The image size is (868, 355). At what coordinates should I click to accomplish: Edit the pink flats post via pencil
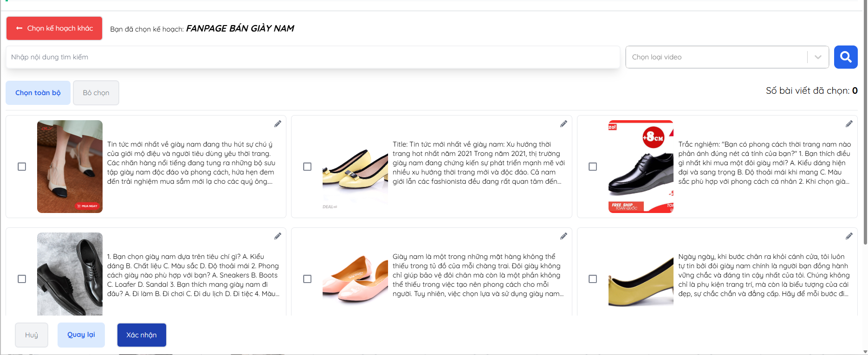[563, 236]
